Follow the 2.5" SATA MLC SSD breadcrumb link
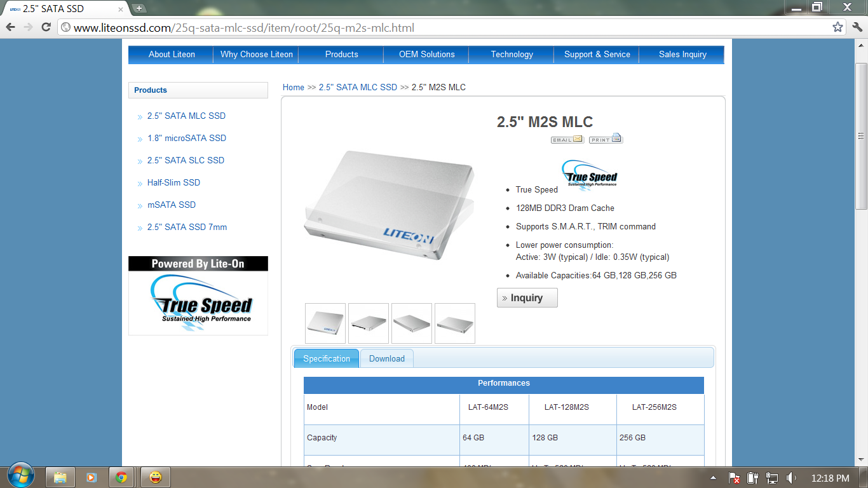 point(358,87)
